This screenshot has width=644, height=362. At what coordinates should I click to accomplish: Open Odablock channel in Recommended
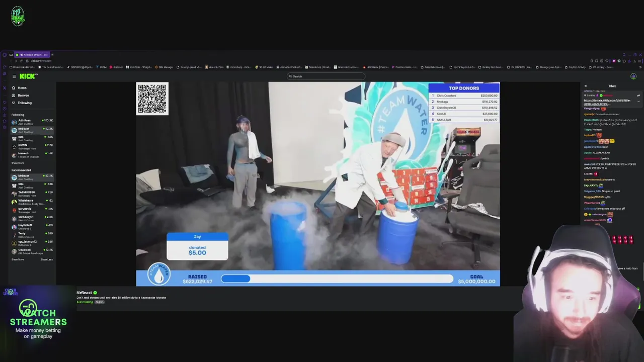[x=32, y=251]
